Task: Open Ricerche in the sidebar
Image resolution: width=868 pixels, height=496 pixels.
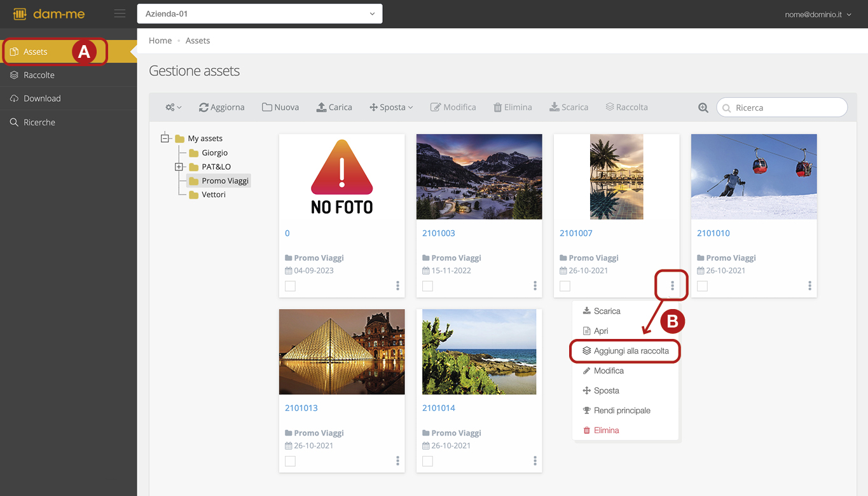Action: 69,122
